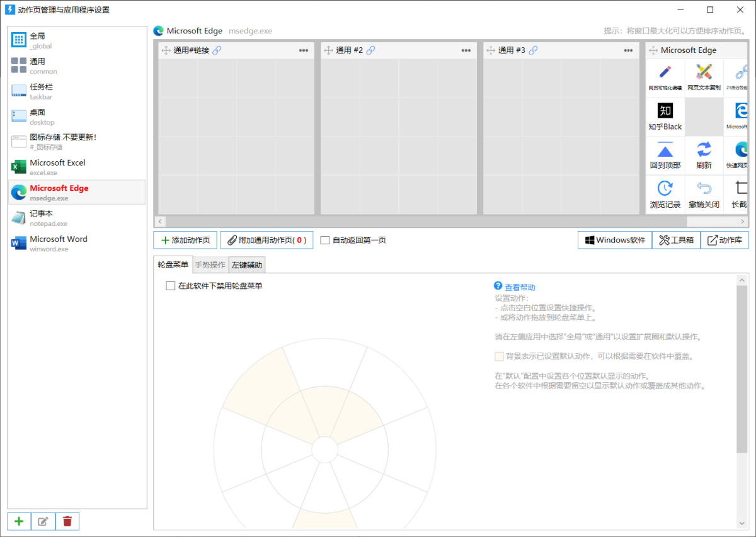756x537 pixels.
Task: Click the center circle of the wheel menu
Action: (324, 450)
